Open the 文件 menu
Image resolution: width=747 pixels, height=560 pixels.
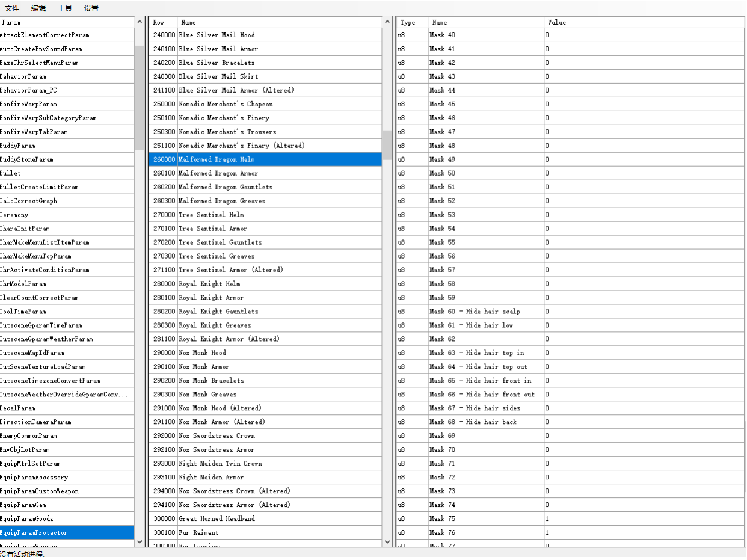12,8
